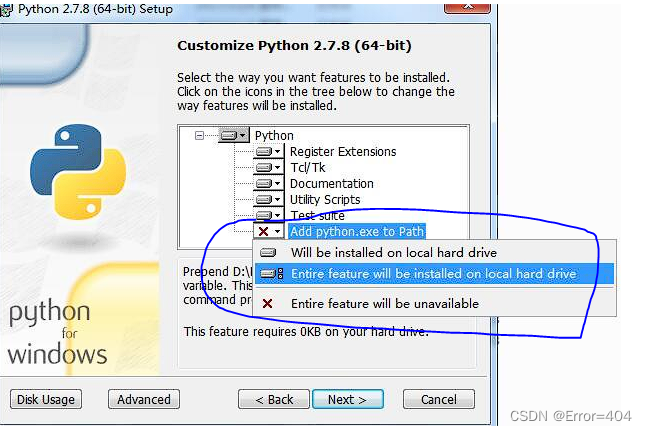The width and height of the screenshot is (647, 431).
Task: Proceed with the Next button
Action: pos(347,399)
